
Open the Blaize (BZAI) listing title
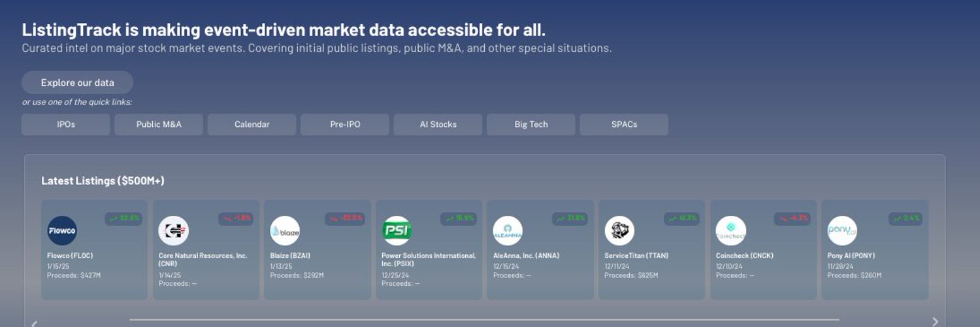tap(290, 256)
